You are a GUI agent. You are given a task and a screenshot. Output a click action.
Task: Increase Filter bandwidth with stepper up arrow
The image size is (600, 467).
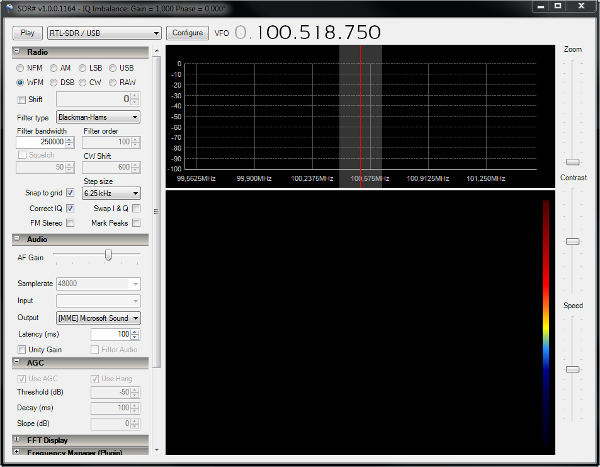pyautogui.click(x=70, y=139)
